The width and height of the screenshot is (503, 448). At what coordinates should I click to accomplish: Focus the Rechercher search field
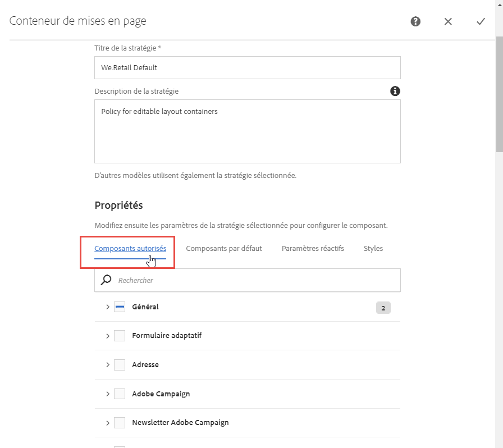[x=255, y=280]
